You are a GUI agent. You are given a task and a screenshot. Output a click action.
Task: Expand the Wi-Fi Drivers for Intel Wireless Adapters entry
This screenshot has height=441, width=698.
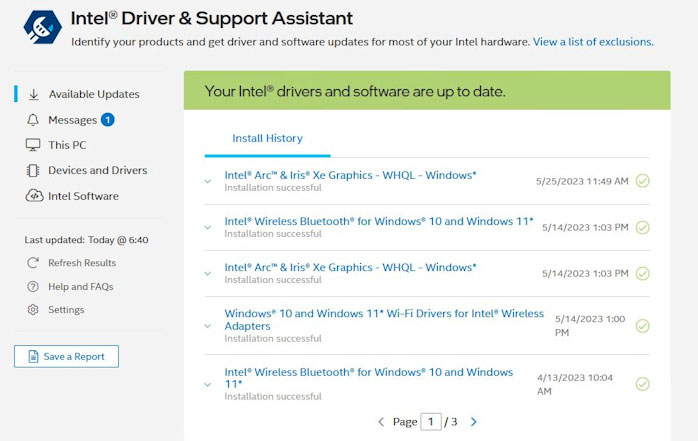pos(208,325)
